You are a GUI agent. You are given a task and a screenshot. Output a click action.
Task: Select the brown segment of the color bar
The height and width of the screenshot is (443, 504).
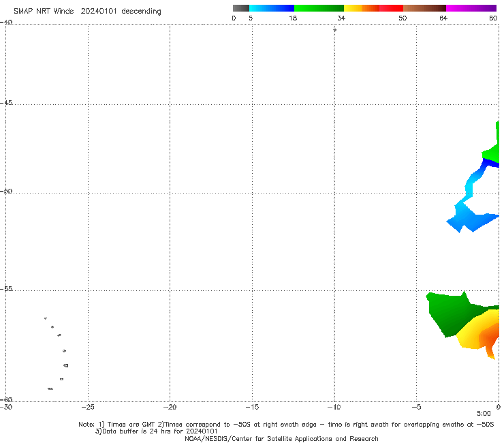tap(424, 8)
